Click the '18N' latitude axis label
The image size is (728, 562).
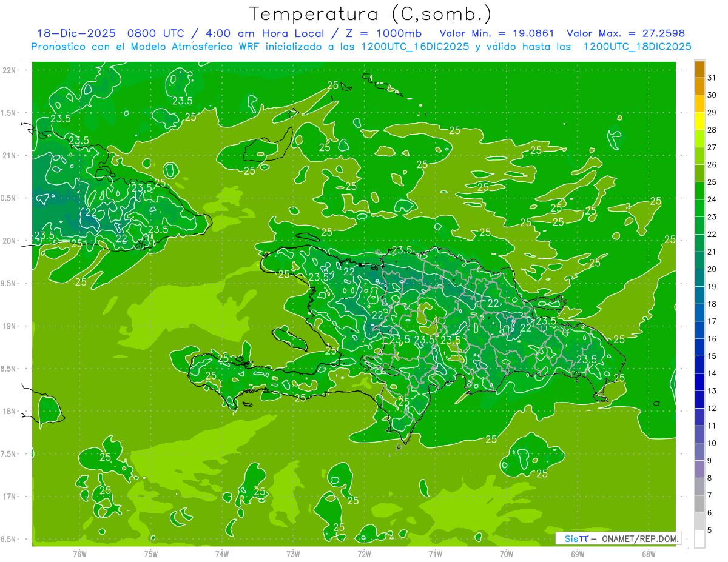tap(9, 411)
